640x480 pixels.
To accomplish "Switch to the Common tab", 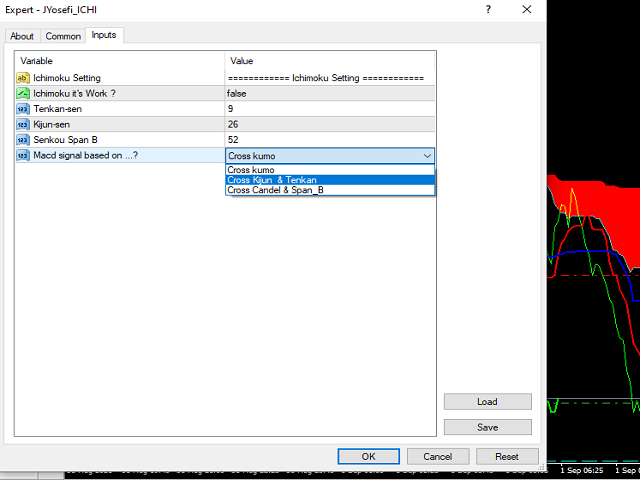I will coord(63,36).
